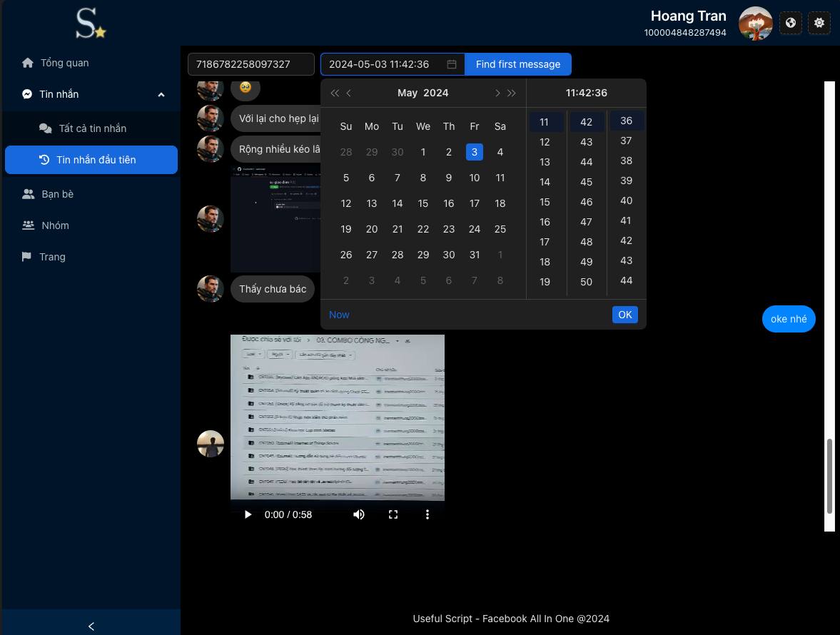
Task: Collapse the Tin nhắn menu chevron
Action: point(161,95)
